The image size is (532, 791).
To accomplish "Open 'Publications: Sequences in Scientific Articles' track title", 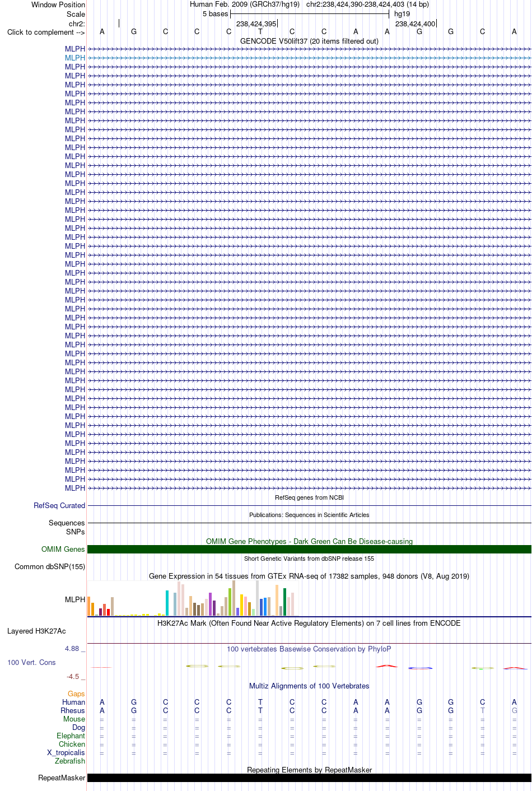I will pos(309,515).
